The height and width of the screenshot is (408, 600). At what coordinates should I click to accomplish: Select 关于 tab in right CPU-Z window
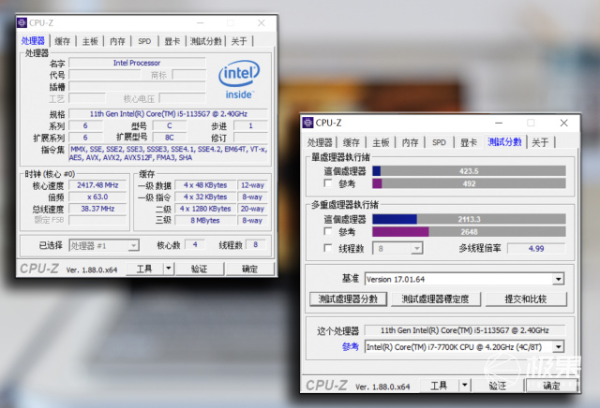pyautogui.click(x=540, y=143)
